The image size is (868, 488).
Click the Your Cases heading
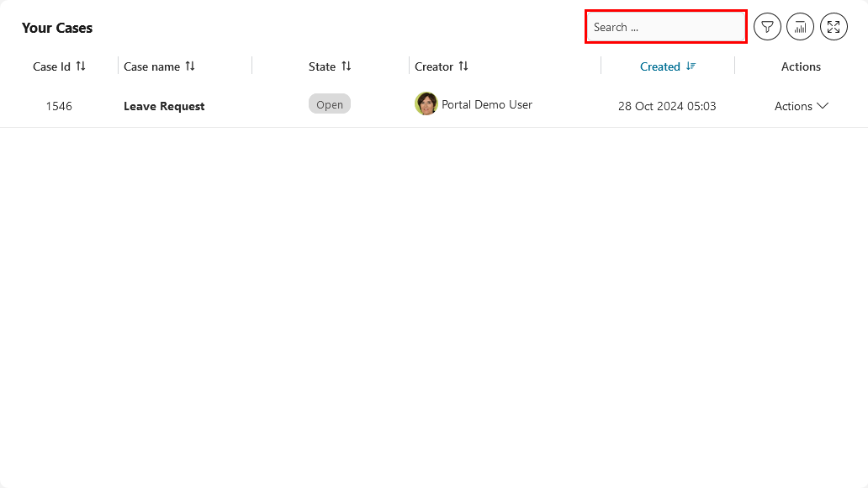tap(57, 28)
